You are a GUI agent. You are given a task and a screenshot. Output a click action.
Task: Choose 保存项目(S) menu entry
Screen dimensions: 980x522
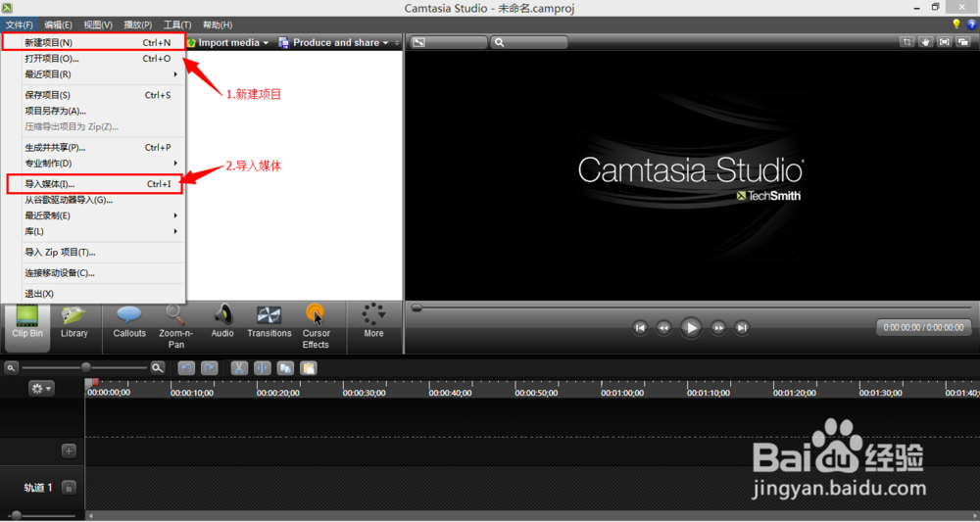(x=94, y=95)
